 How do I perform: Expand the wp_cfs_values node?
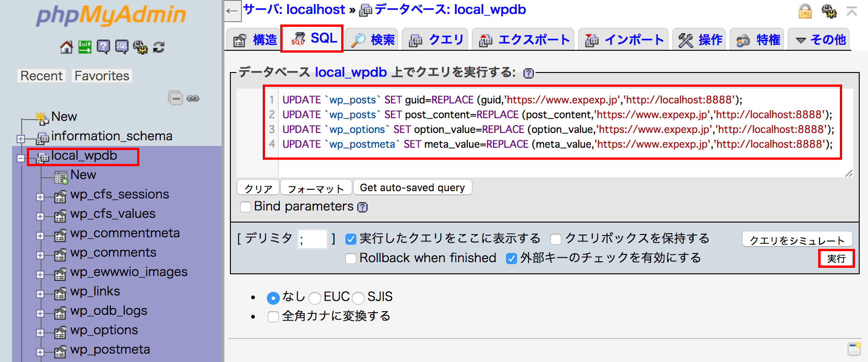[40, 217]
